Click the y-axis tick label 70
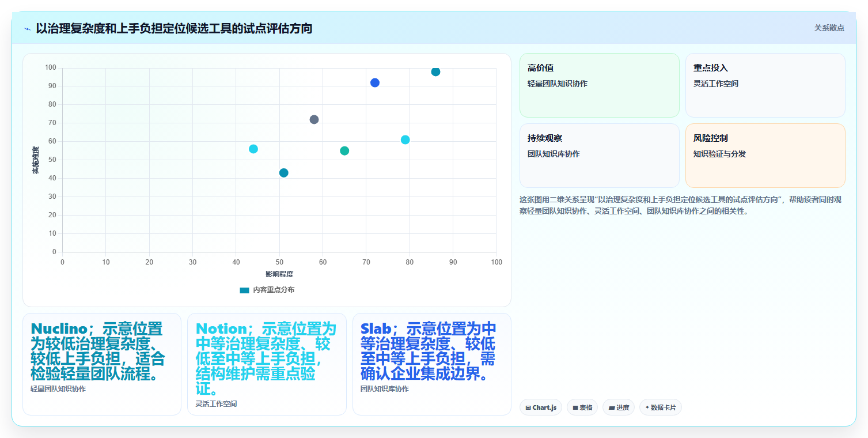868x438 pixels. (52, 123)
